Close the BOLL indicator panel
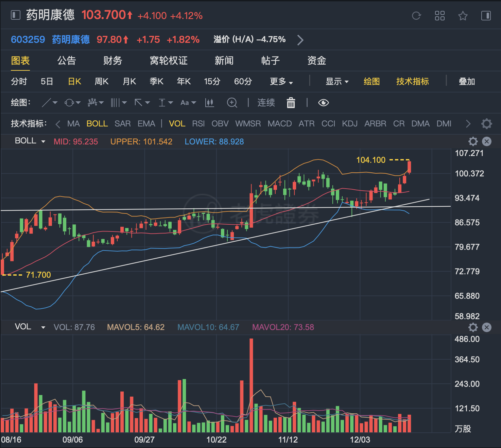This screenshot has height=448, width=501. click(487, 141)
